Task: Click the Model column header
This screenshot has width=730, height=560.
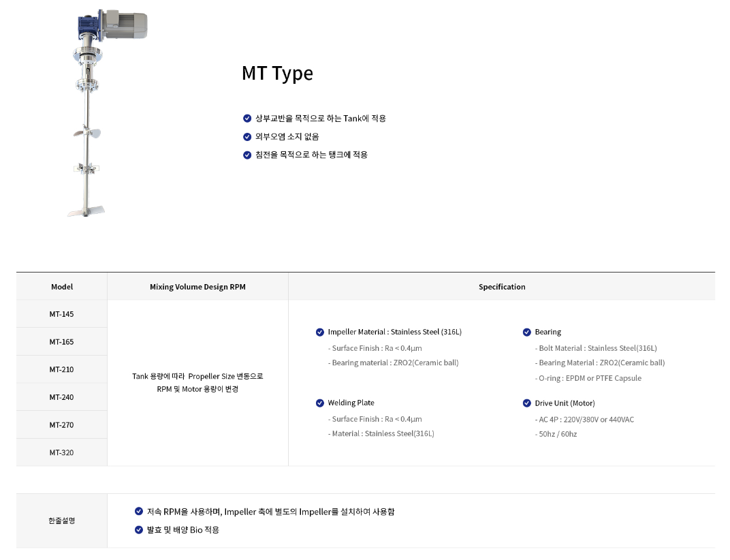Action: coord(62,287)
